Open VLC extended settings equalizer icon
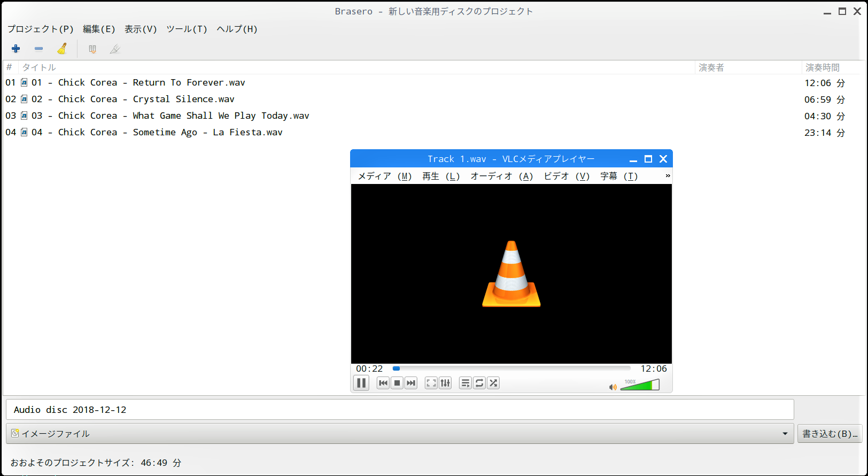868x476 pixels. pos(445,383)
